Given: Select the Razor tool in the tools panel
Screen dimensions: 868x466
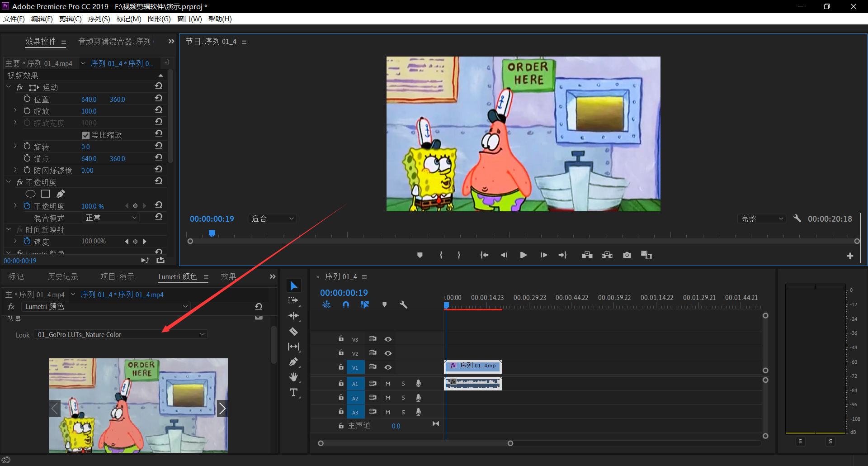Looking at the screenshot, I should [x=293, y=332].
